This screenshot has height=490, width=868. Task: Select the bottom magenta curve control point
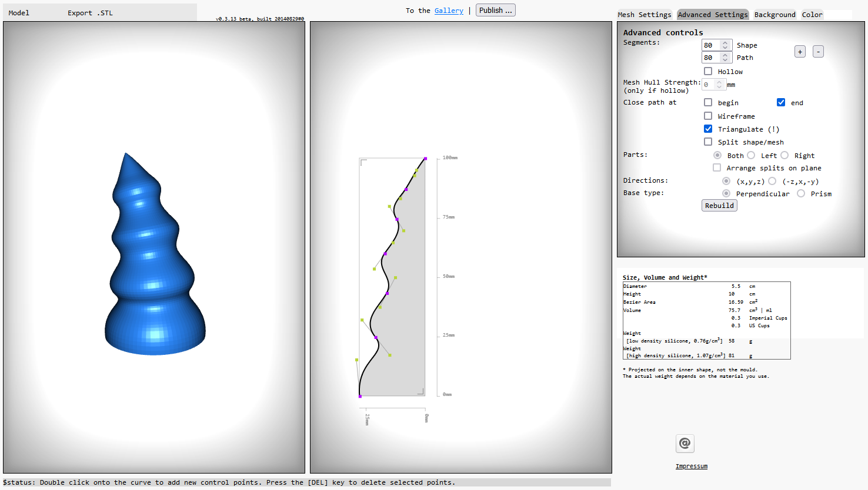360,396
